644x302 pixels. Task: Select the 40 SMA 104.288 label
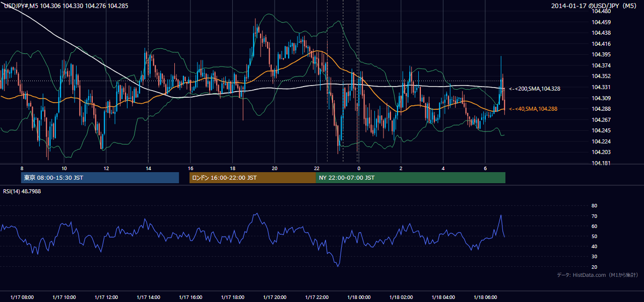533,109
